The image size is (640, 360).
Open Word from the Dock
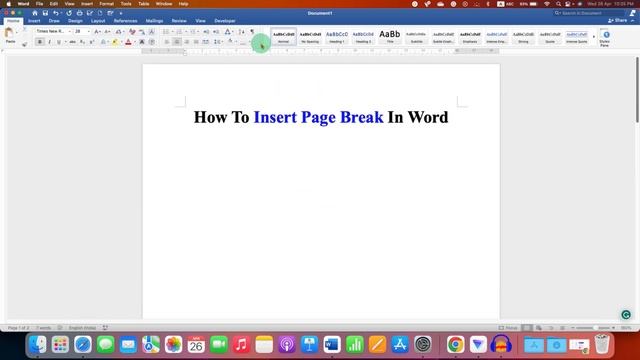click(x=332, y=344)
